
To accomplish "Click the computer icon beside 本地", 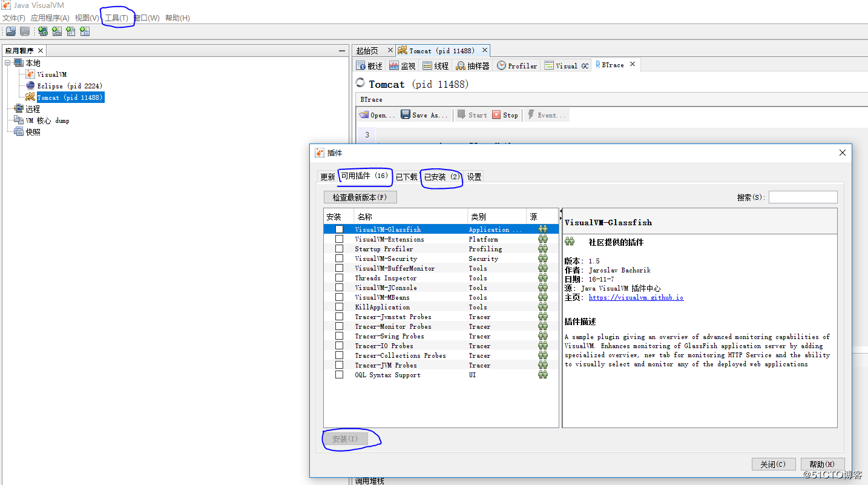I will coord(19,63).
